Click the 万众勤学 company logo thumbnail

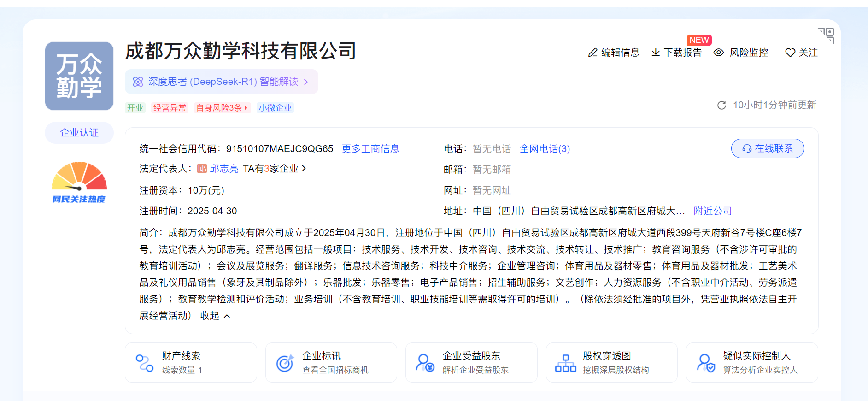(x=79, y=76)
